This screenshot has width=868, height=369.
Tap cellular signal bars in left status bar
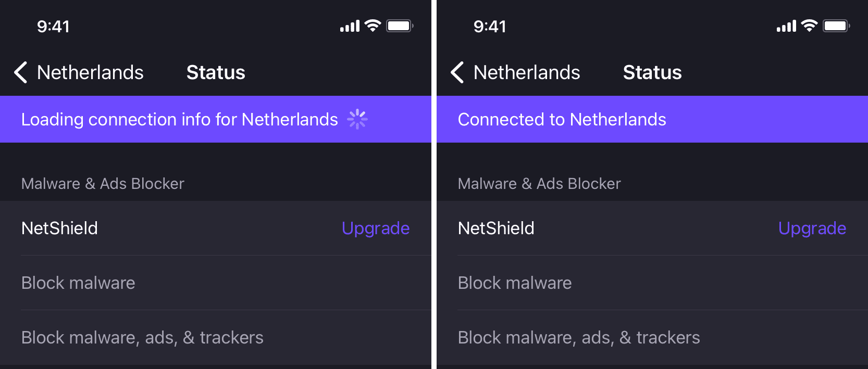click(x=350, y=26)
